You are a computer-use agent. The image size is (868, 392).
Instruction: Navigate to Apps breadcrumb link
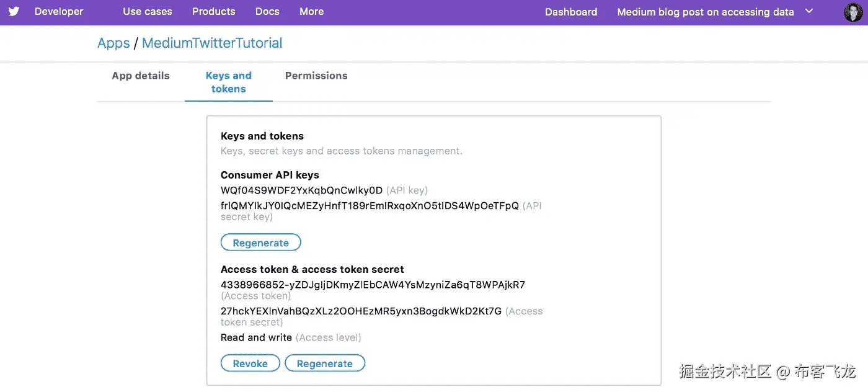tap(113, 43)
